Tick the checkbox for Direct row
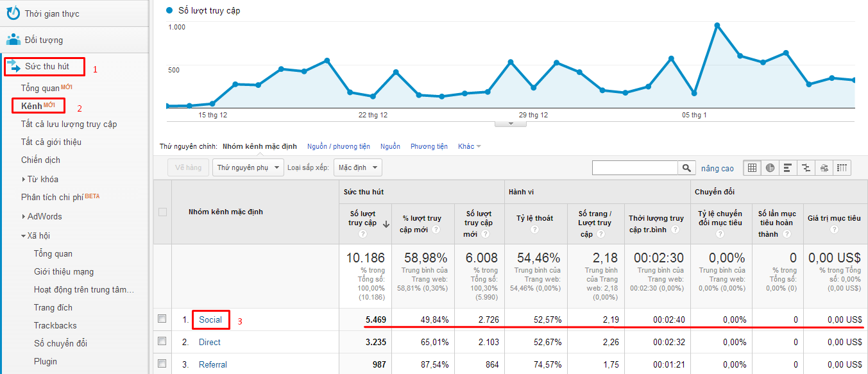Viewport: 868px width, 374px height. [x=162, y=341]
